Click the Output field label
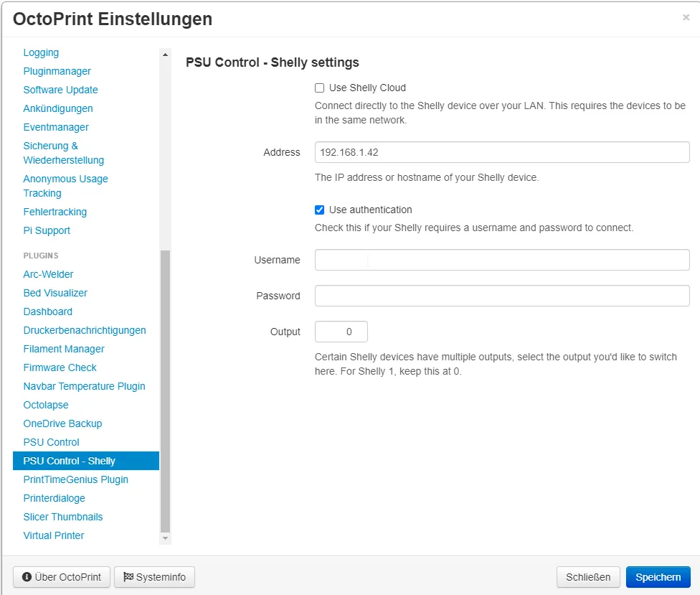The width and height of the screenshot is (700, 595). point(285,332)
